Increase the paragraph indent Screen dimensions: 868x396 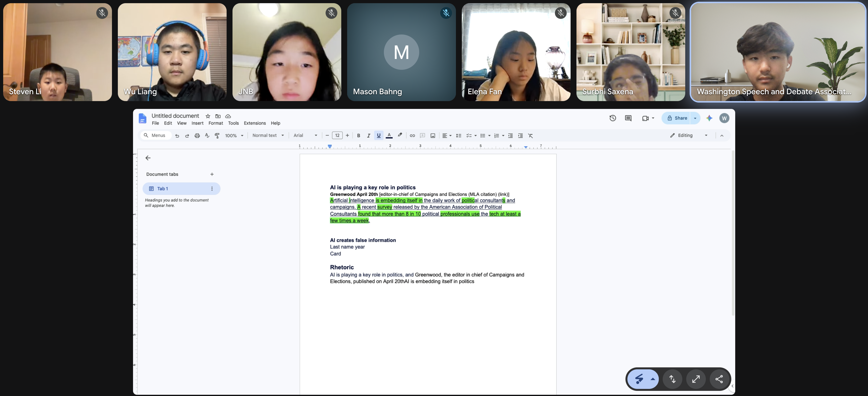tap(521, 136)
